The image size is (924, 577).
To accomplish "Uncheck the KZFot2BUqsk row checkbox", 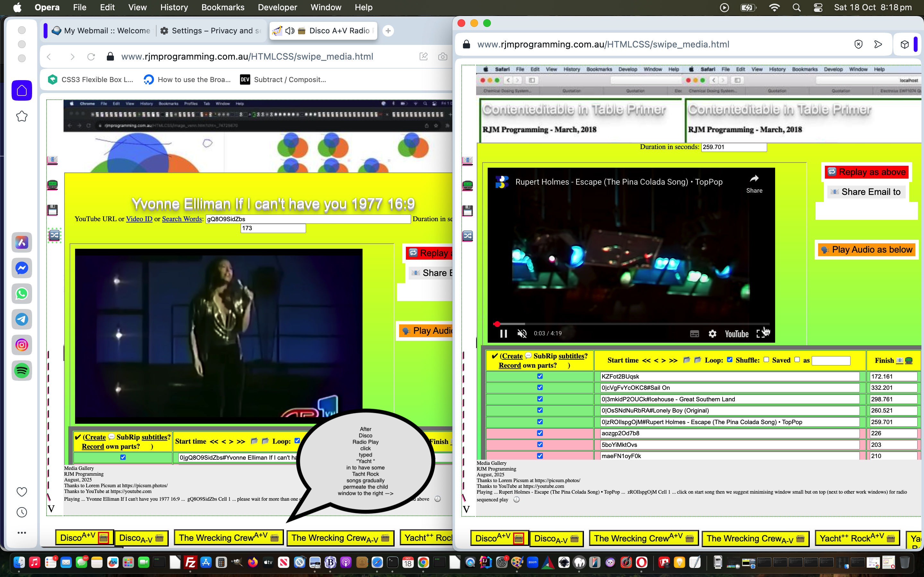I will (540, 376).
